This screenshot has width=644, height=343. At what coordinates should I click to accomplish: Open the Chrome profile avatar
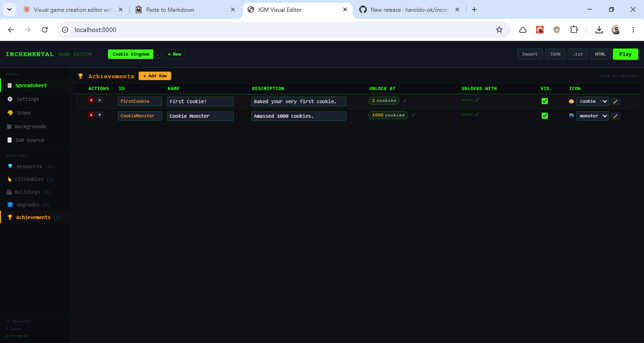[616, 30]
